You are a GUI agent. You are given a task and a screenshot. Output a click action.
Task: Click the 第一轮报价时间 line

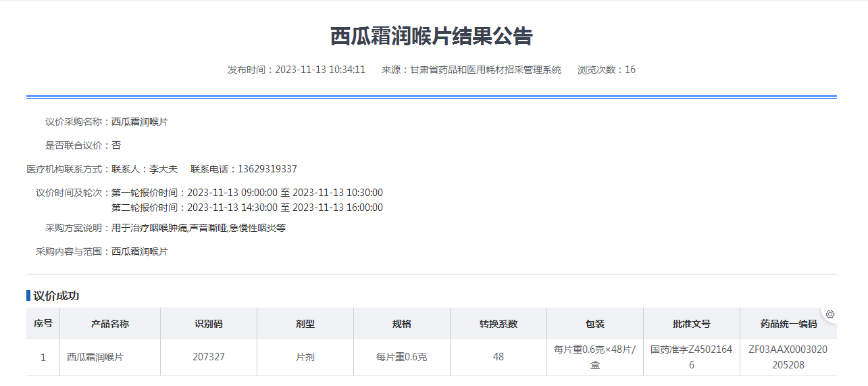click(x=247, y=193)
